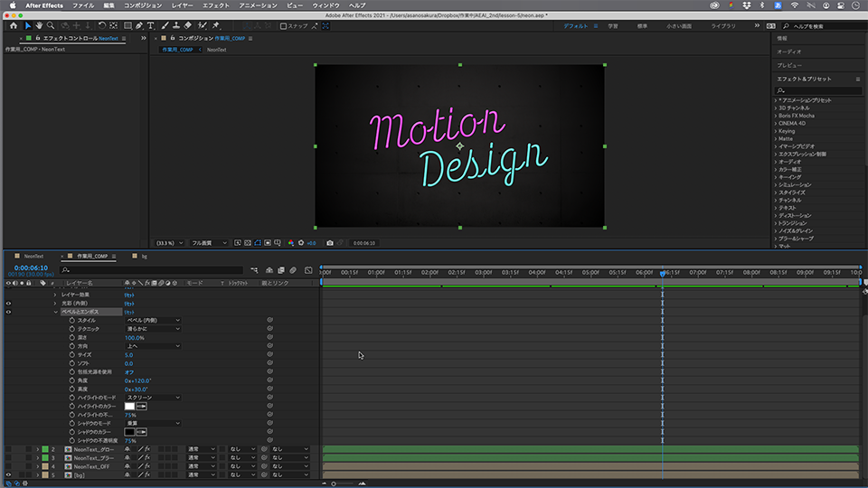Click the motion blur icon in timeline
868x488 pixels.
click(x=293, y=270)
